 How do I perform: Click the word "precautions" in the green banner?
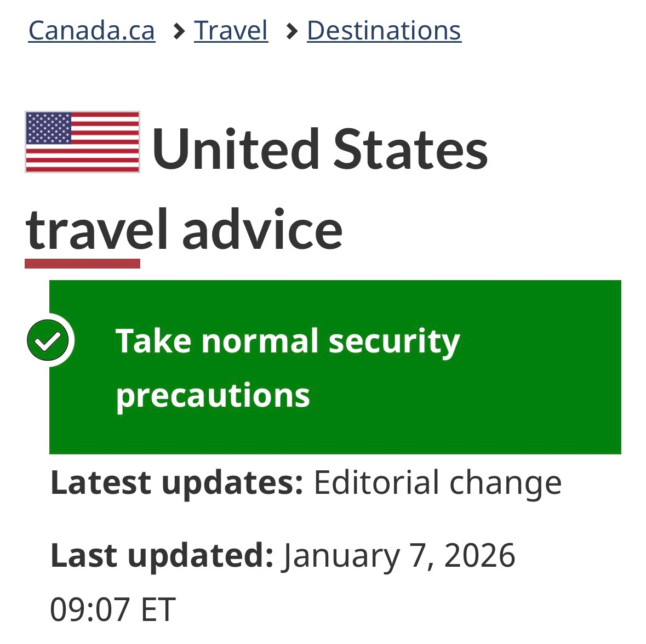[213, 395]
